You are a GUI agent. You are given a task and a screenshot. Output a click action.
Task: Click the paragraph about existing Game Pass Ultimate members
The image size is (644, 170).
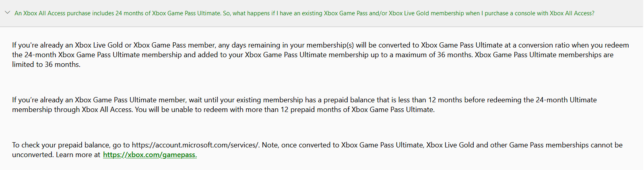click(x=304, y=105)
